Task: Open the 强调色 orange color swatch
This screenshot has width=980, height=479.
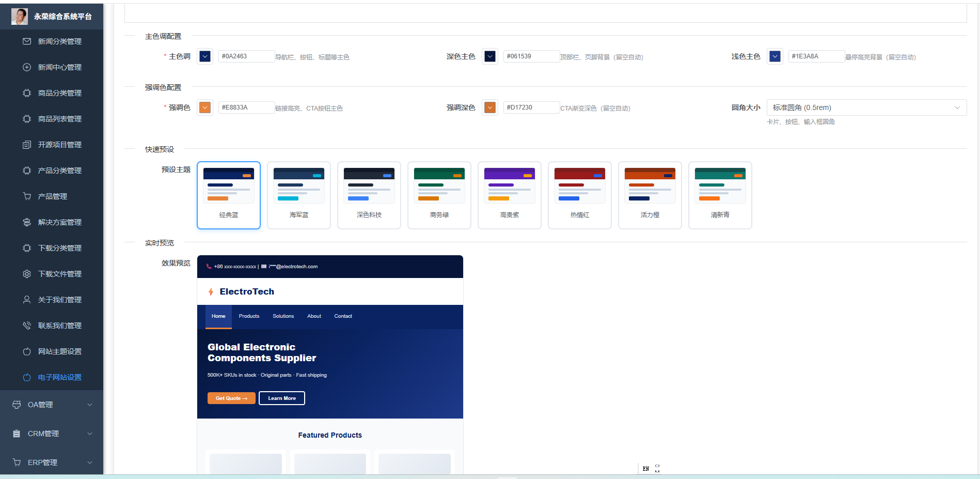Action: 205,107
